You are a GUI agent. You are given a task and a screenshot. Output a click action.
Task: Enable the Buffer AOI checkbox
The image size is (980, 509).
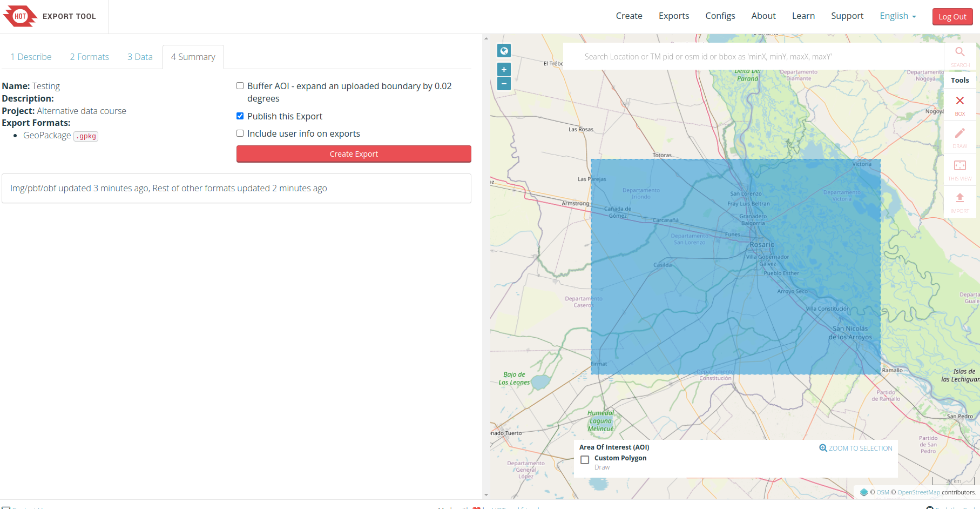[x=240, y=86]
